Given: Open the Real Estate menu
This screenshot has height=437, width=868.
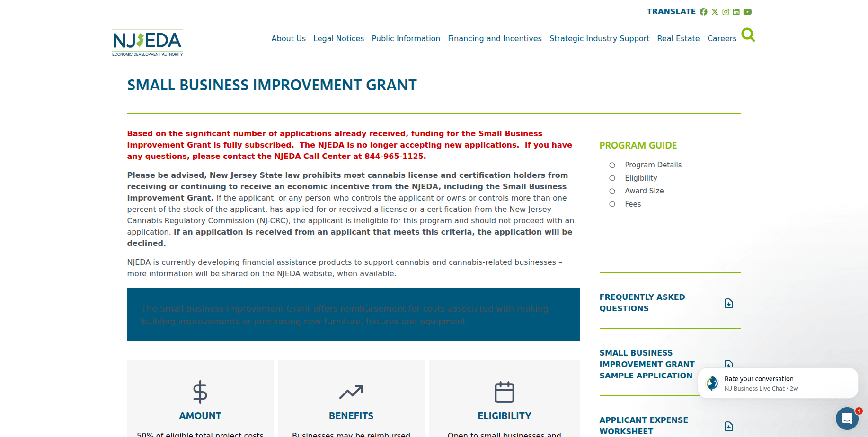Looking at the screenshot, I should [678, 38].
